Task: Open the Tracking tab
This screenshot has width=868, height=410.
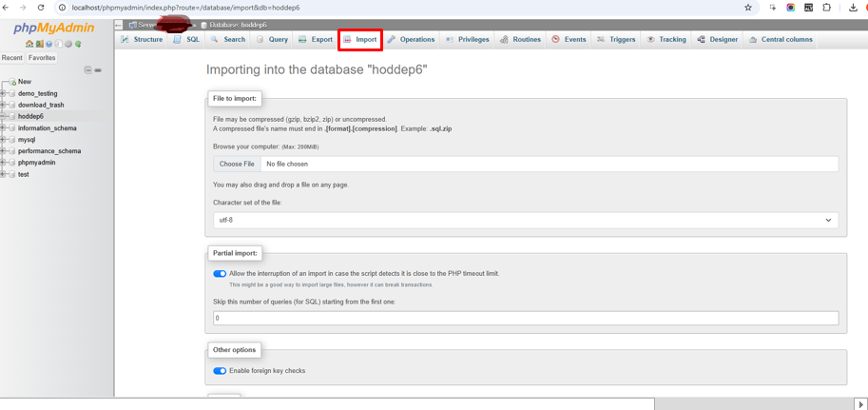Action: (666, 39)
